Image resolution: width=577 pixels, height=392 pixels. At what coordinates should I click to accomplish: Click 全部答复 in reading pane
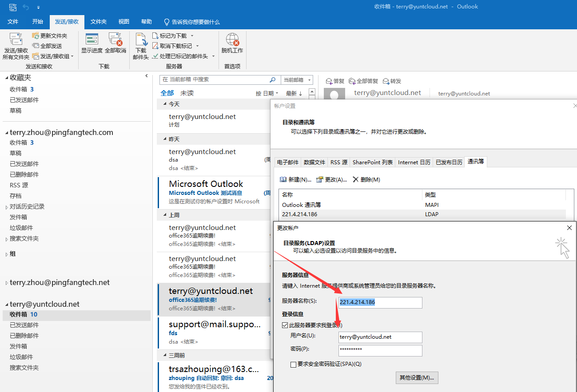363,81
